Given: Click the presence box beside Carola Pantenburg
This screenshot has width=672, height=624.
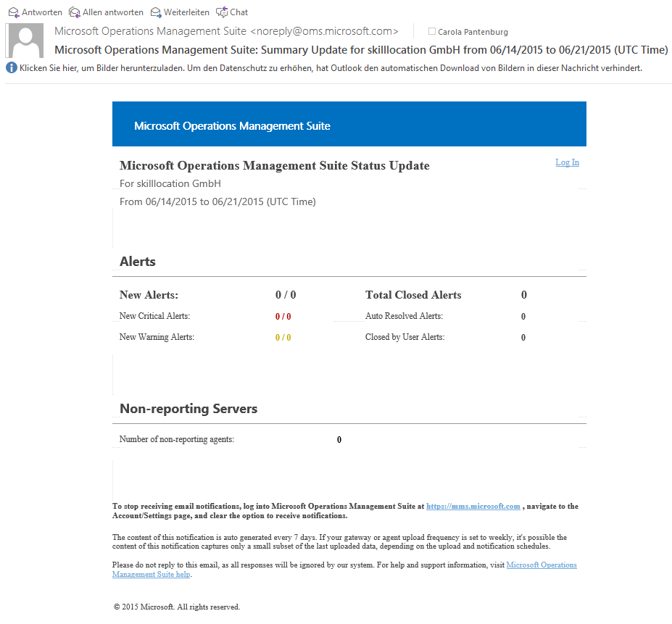Looking at the screenshot, I should 432,32.
